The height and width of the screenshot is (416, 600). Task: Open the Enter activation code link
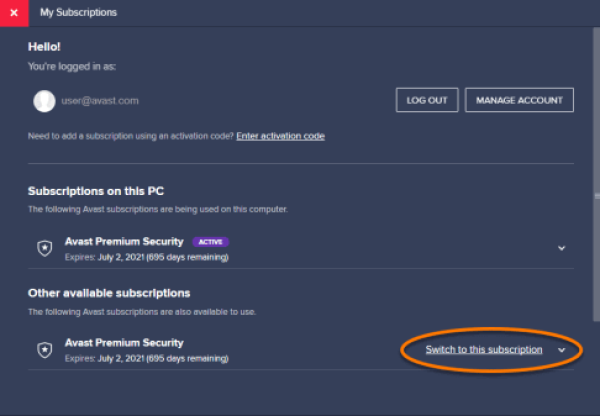click(x=280, y=136)
